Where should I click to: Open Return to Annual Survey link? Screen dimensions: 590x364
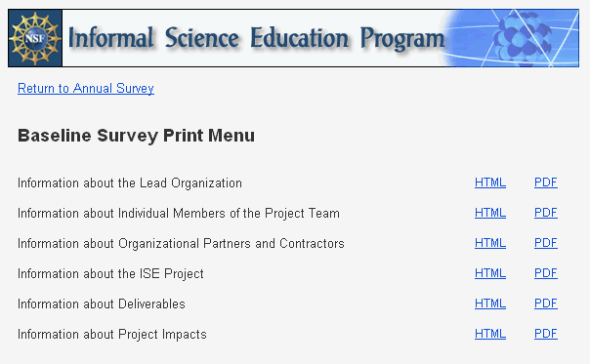86,89
